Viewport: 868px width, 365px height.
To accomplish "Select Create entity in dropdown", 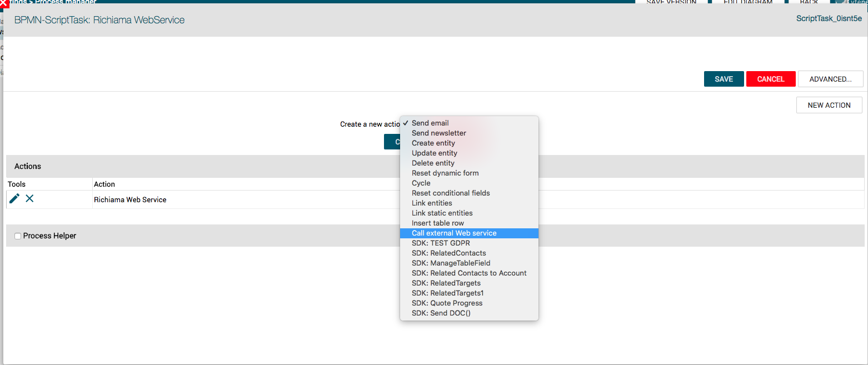I will point(469,143).
